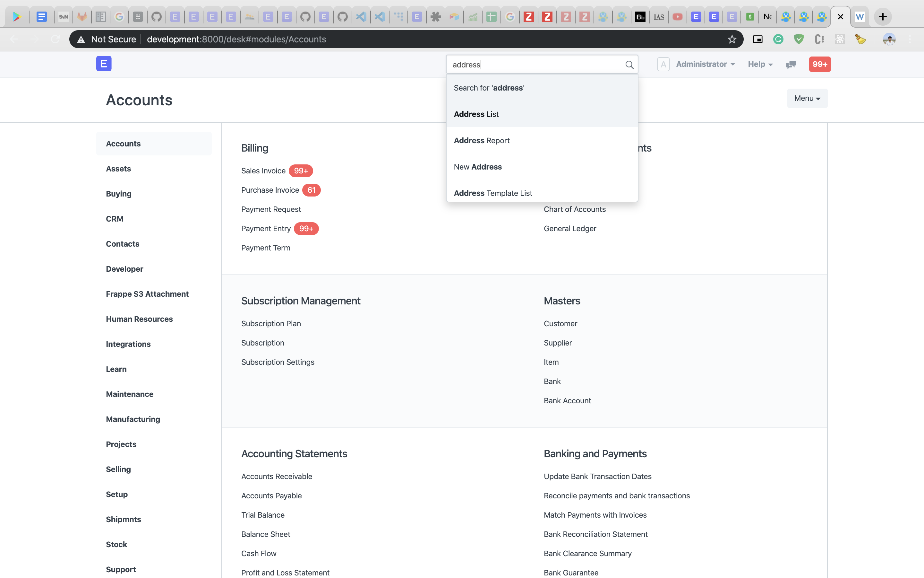Open the red 99+ notifications badge
The width and height of the screenshot is (924, 578).
click(819, 64)
